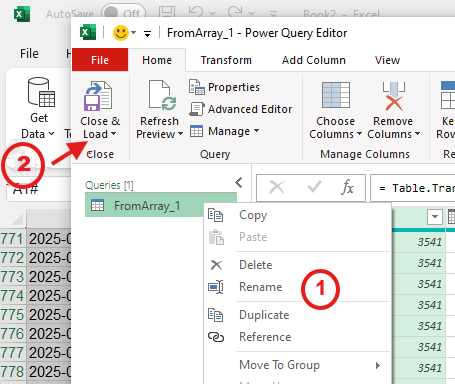Image resolution: width=455 pixels, height=384 pixels.
Task: Click the Redo icon in Excel title bar
Action: 235,12
